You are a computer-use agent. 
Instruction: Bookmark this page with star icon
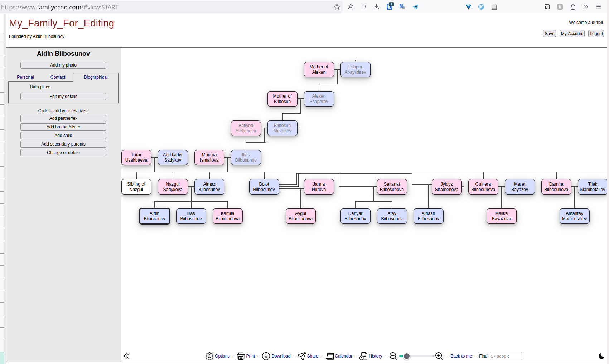[337, 7]
